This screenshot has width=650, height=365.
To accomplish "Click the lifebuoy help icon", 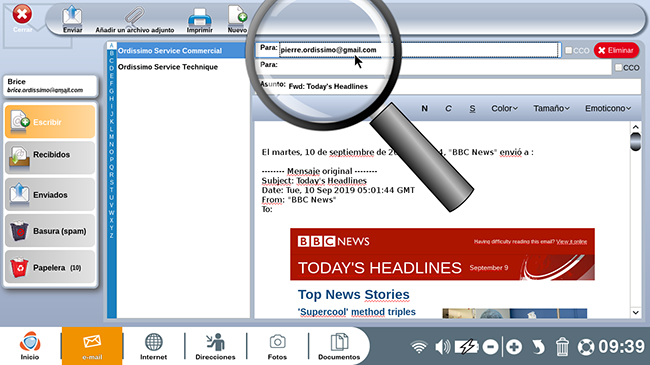I will (586, 347).
